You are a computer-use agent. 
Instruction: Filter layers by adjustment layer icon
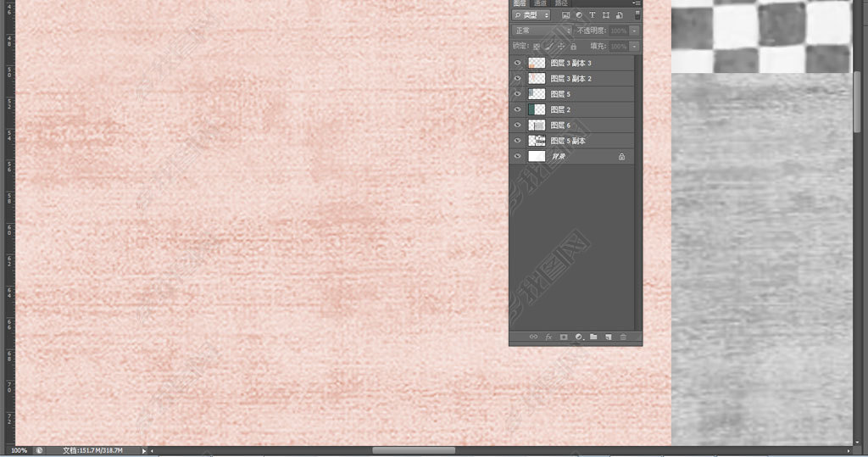579,15
